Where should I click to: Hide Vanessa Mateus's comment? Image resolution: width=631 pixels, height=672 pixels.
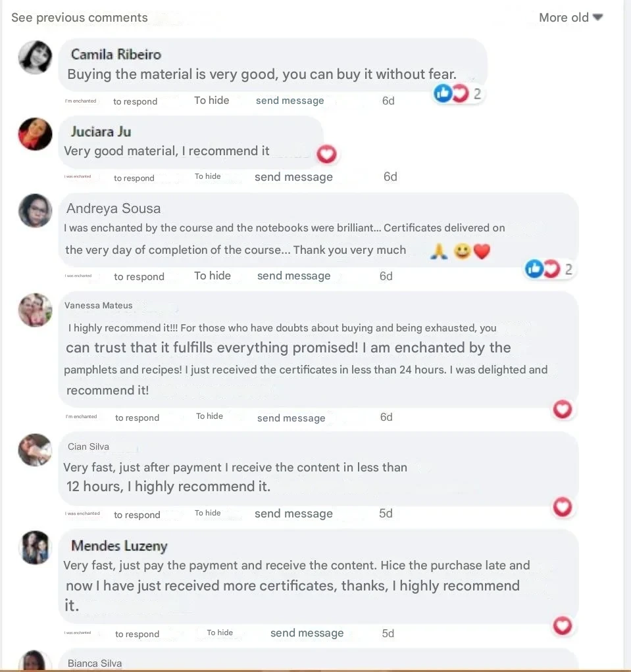tap(209, 416)
